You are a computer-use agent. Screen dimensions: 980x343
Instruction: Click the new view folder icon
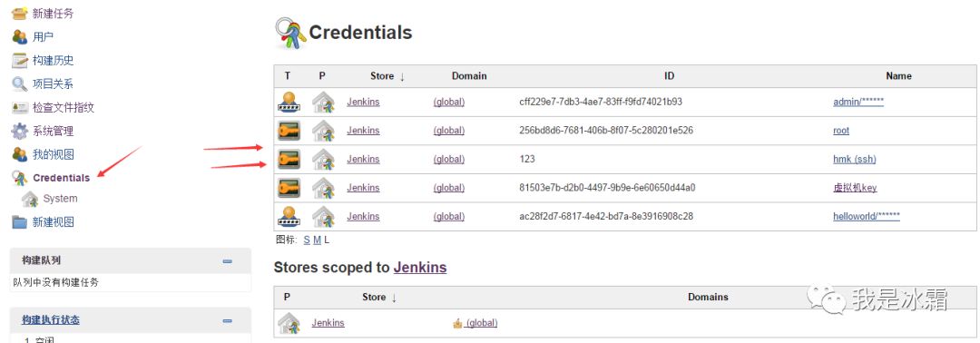coord(19,221)
